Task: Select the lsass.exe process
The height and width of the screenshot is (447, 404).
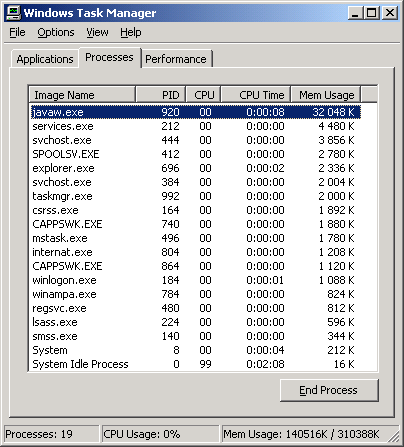Action: point(196,322)
